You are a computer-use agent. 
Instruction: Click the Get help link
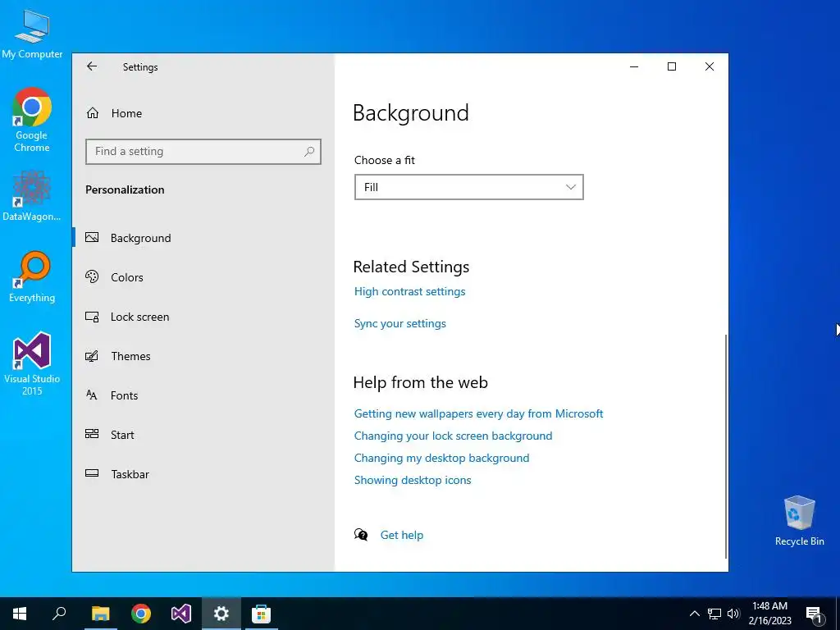pyautogui.click(x=402, y=535)
